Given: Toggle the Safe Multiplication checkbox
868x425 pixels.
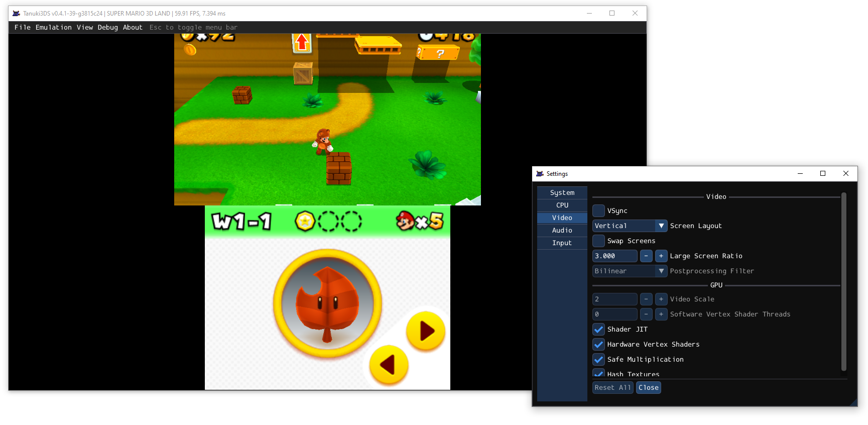Looking at the screenshot, I should click(x=599, y=360).
